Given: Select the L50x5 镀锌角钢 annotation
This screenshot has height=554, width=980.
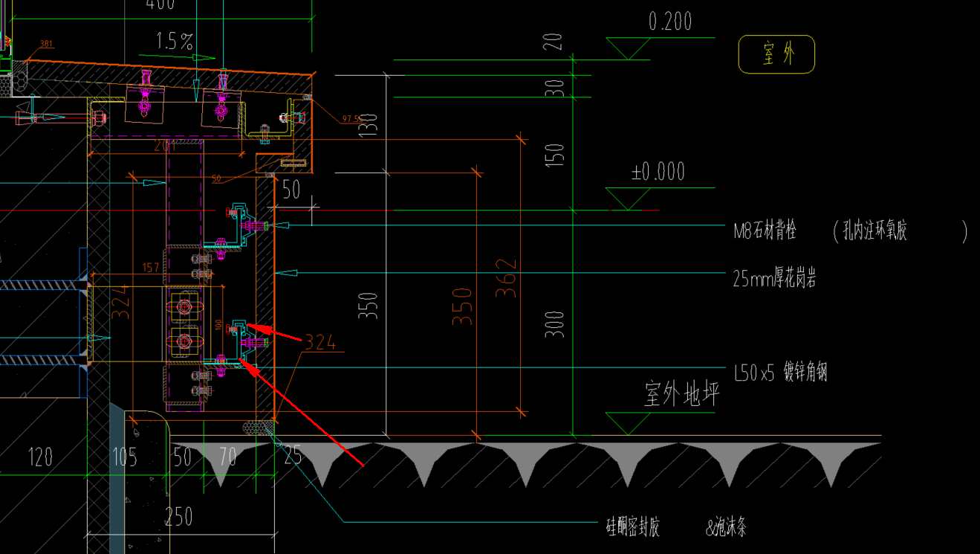Looking at the screenshot, I should (x=780, y=373).
